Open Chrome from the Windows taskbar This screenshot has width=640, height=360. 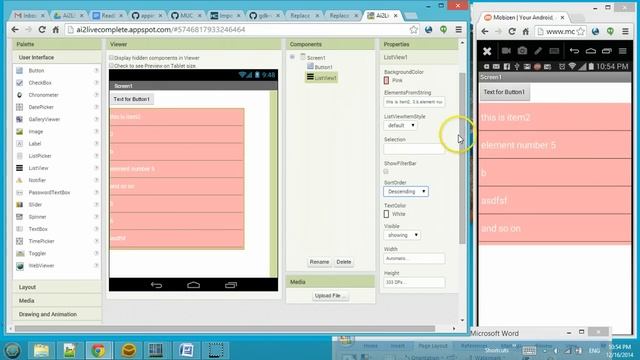[98, 350]
